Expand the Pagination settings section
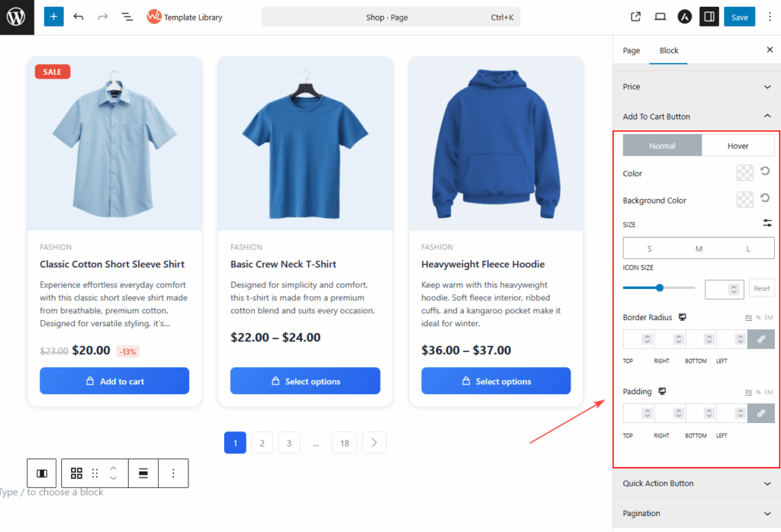Image resolution: width=781 pixels, height=532 pixels. coord(696,513)
